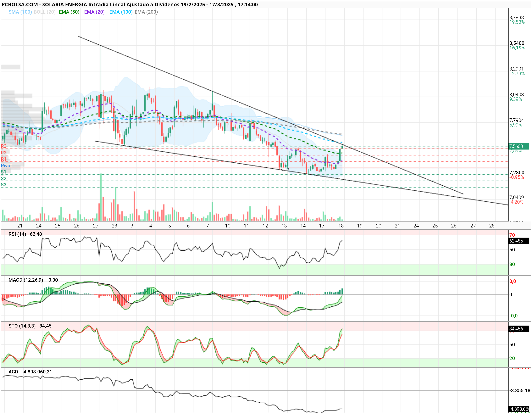
Task: Click the current price tag 7,5600
Action: pos(519,146)
